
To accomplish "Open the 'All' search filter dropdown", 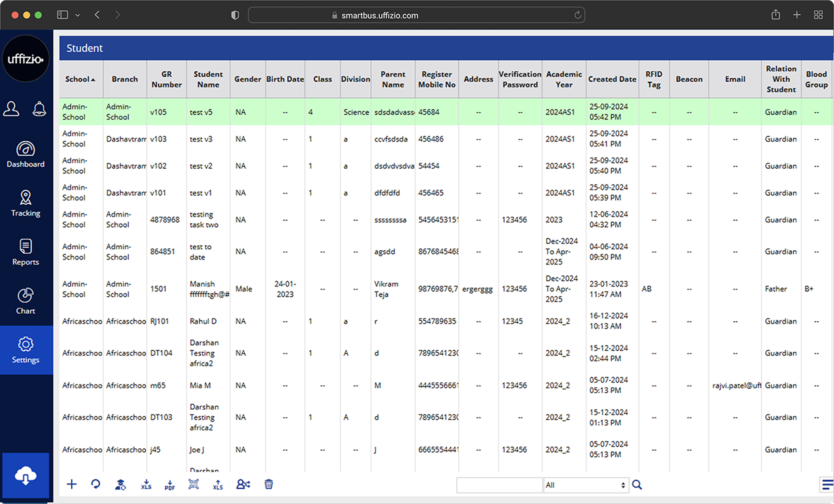I will pyautogui.click(x=586, y=485).
